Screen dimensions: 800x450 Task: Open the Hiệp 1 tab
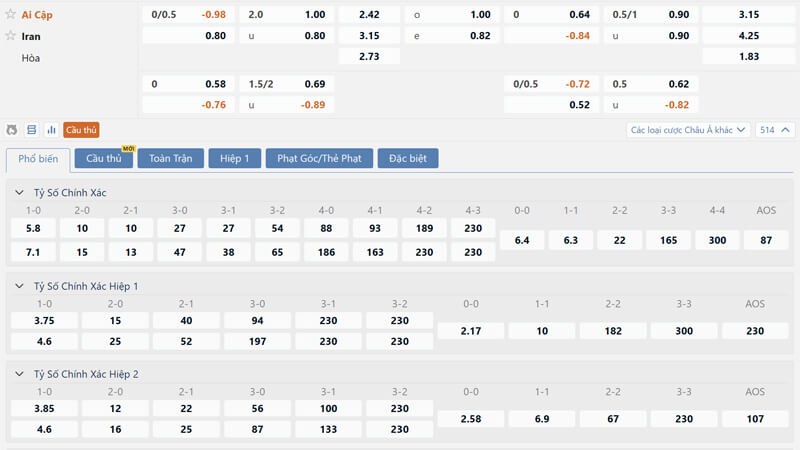[235, 159]
